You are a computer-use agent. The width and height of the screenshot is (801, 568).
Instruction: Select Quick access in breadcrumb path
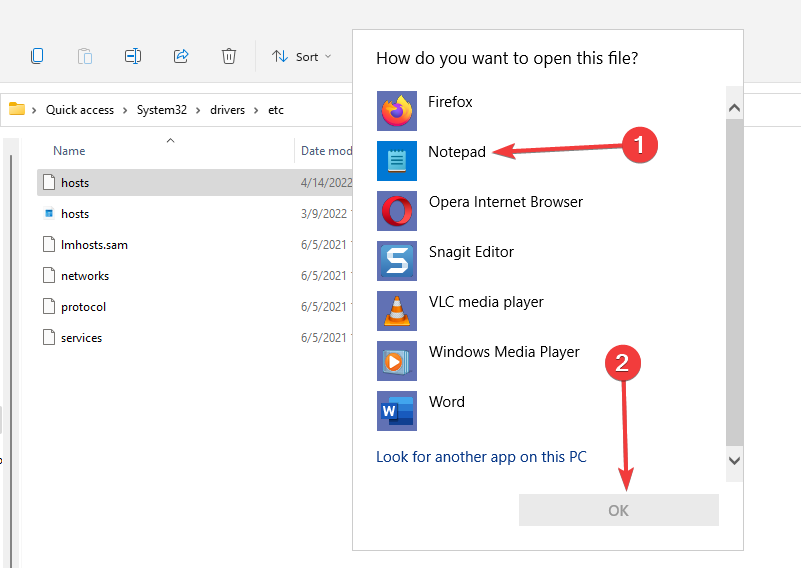[80, 110]
